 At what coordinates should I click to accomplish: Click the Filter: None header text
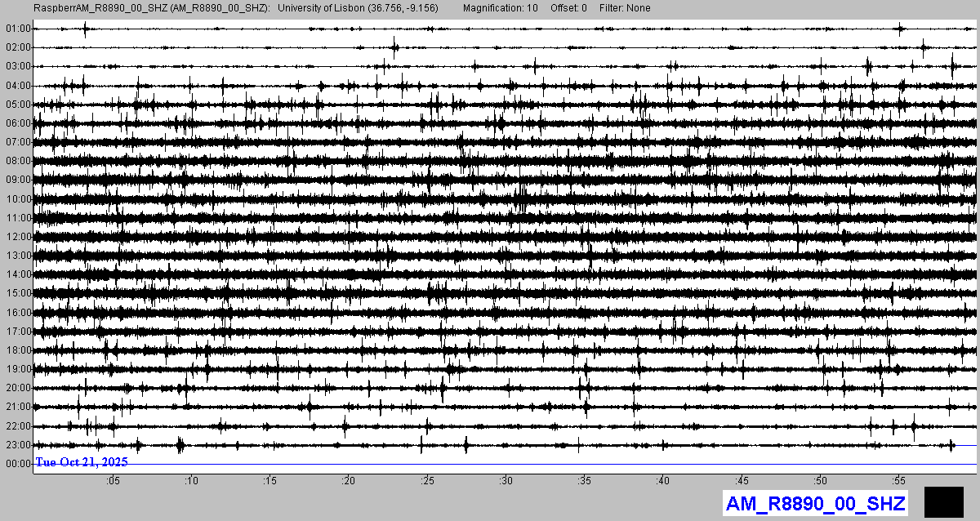point(623,8)
